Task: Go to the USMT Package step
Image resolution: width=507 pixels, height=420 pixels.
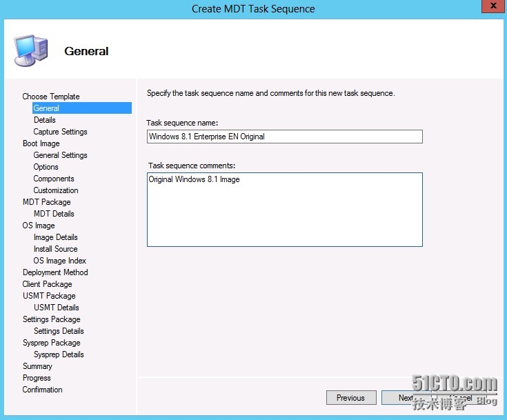Action: [49, 296]
